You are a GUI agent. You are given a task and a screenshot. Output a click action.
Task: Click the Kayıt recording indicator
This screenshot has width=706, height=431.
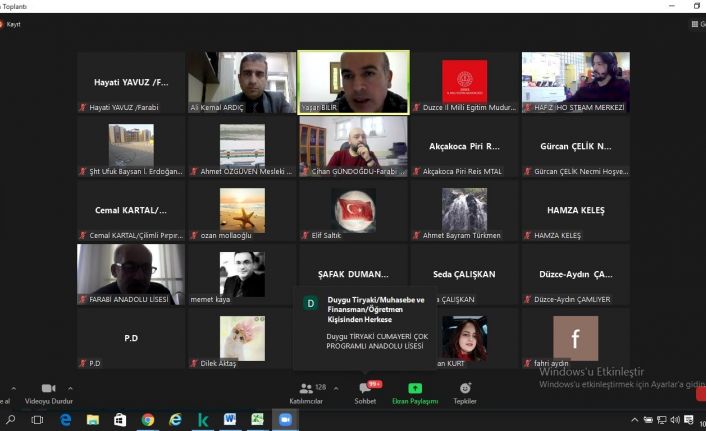(14, 24)
